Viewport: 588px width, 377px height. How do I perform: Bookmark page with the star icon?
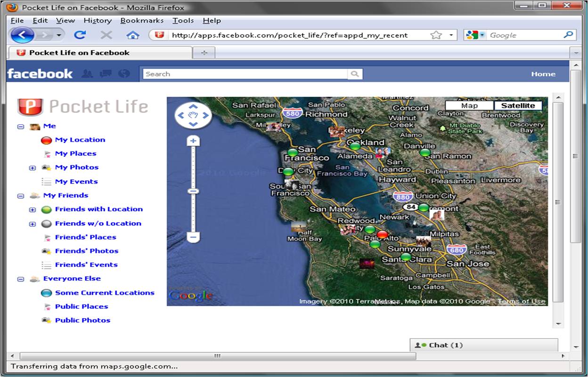coord(436,35)
